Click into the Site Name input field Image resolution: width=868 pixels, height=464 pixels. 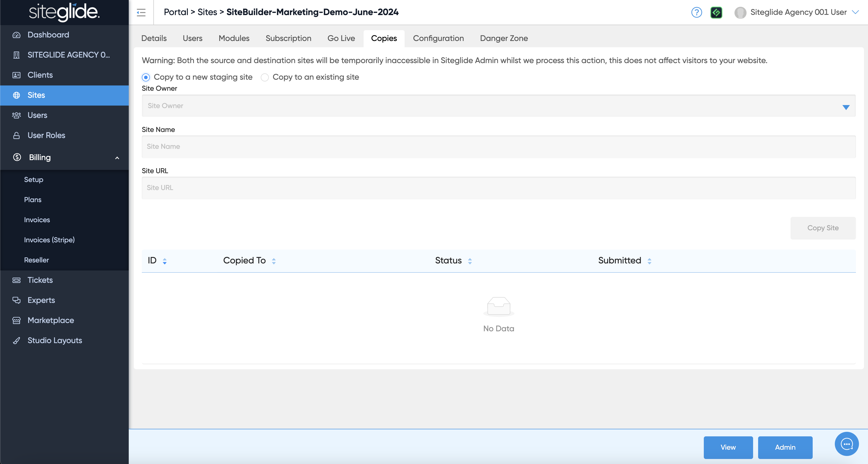[x=498, y=147]
